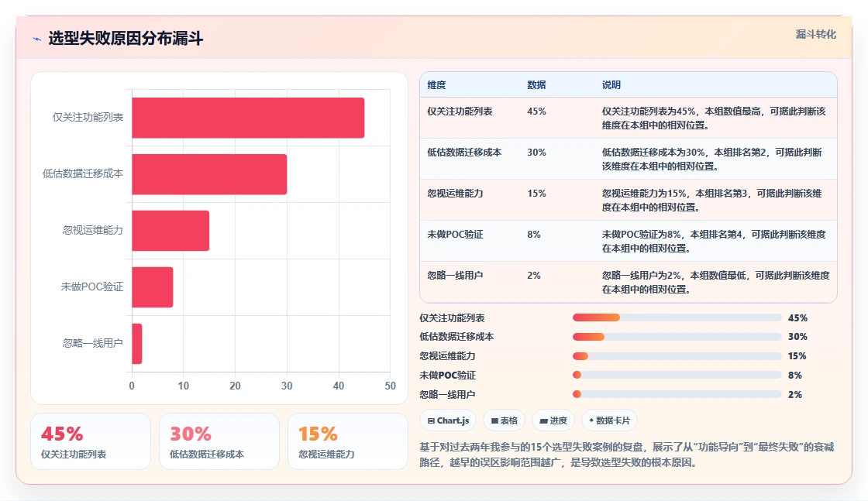
Task: Click the 2% progress bar for 忽略一线用户
Action: [x=677, y=394]
